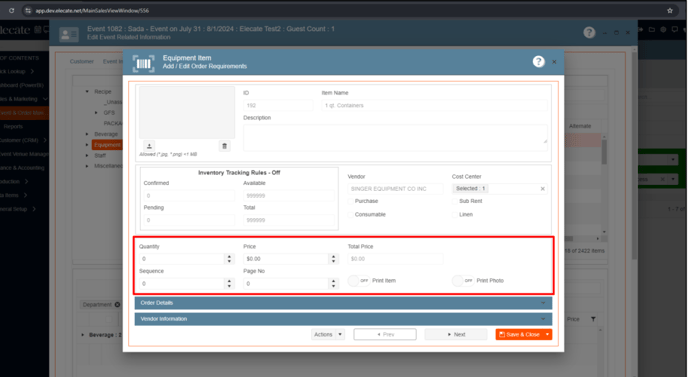The width and height of the screenshot is (688, 377).
Task: Expand the Order Details section
Action: (x=343, y=303)
